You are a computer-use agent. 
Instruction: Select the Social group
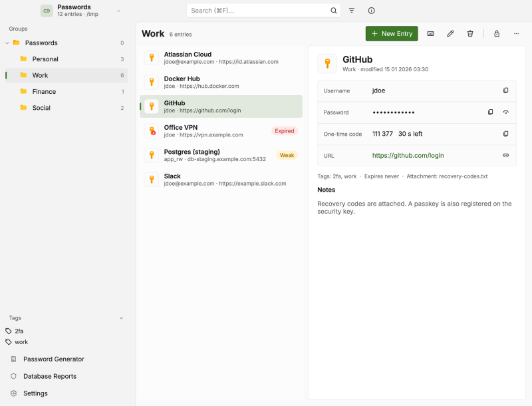click(66, 108)
